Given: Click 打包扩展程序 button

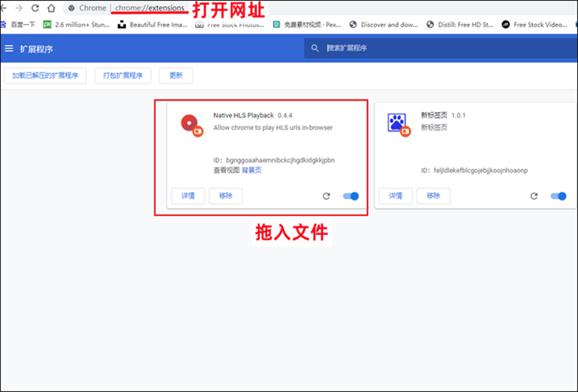Looking at the screenshot, I should (x=123, y=76).
